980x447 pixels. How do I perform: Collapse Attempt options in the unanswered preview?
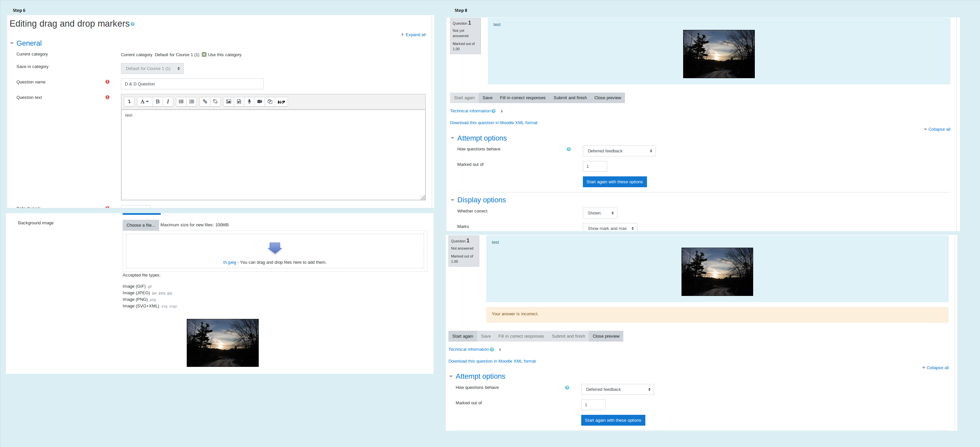coord(452,138)
